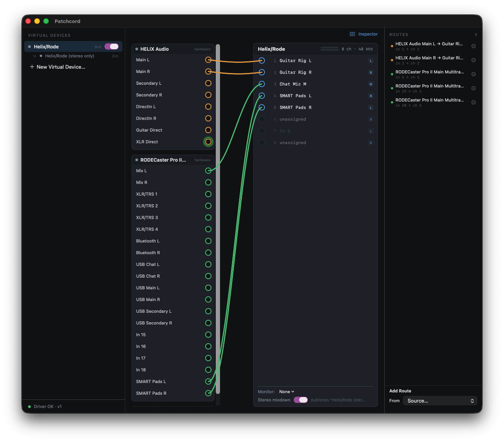Select the Mix R port circle
The height and width of the screenshot is (442, 504).
pos(208,182)
